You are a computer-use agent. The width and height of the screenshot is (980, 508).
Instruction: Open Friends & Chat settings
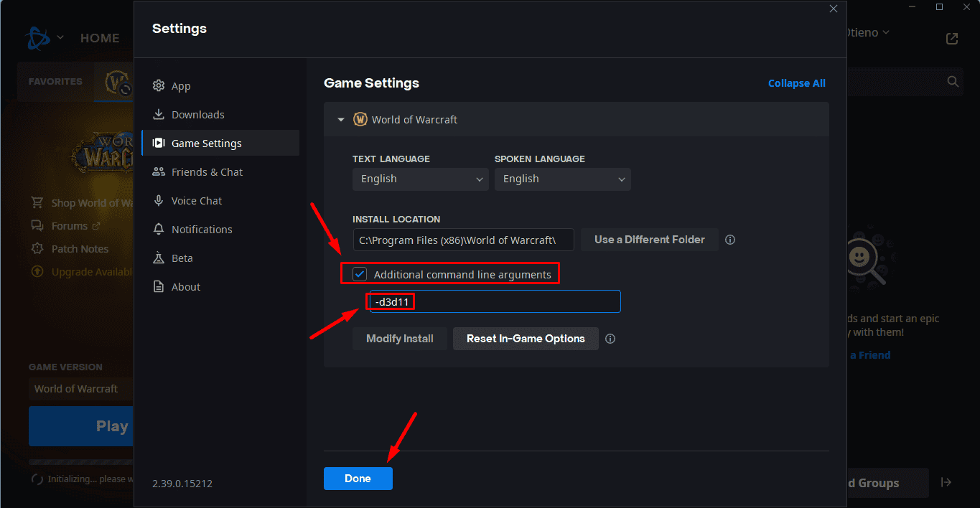206,171
